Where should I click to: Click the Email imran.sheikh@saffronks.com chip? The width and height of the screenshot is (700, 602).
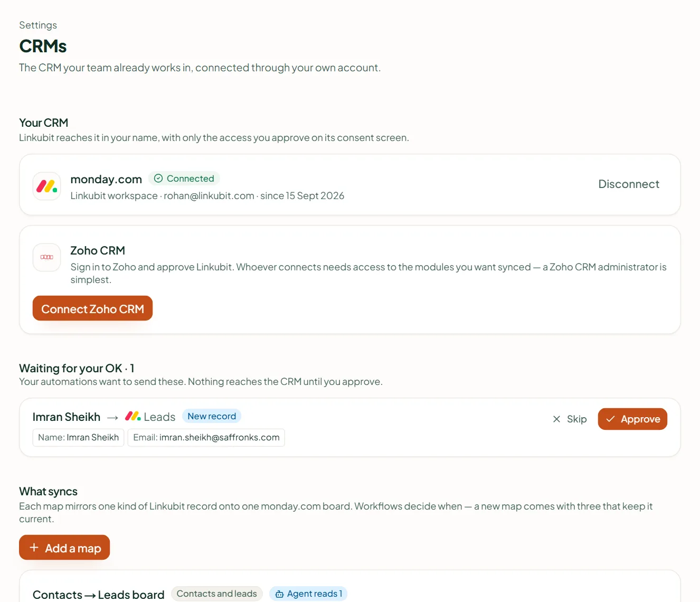206,437
